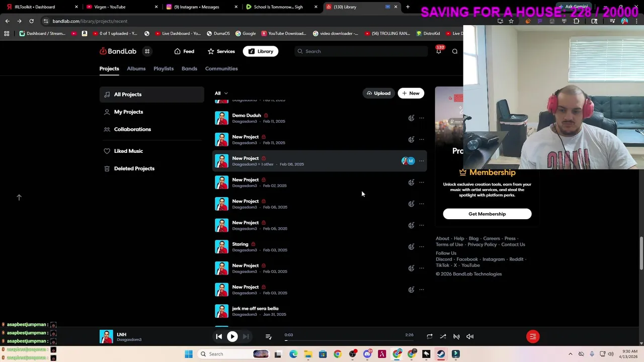Open the Discord footer link
The image size is (644, 362).
pyautogui.click(x=444, y=259)
